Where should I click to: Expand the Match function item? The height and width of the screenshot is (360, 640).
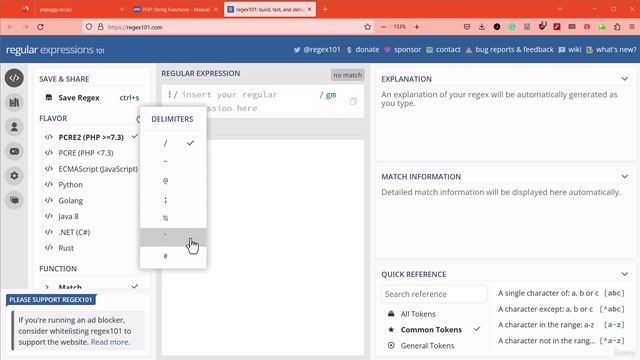pos(91,287)
